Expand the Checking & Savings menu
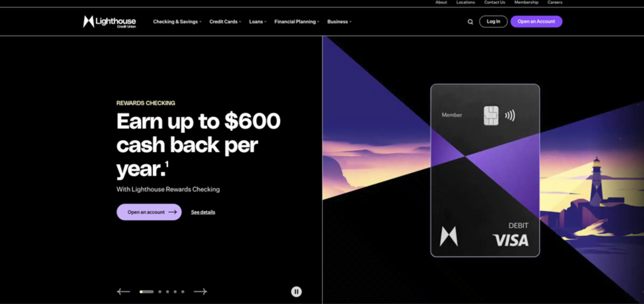The width and height of the screenshot is (644, 304). pos(177,22)
